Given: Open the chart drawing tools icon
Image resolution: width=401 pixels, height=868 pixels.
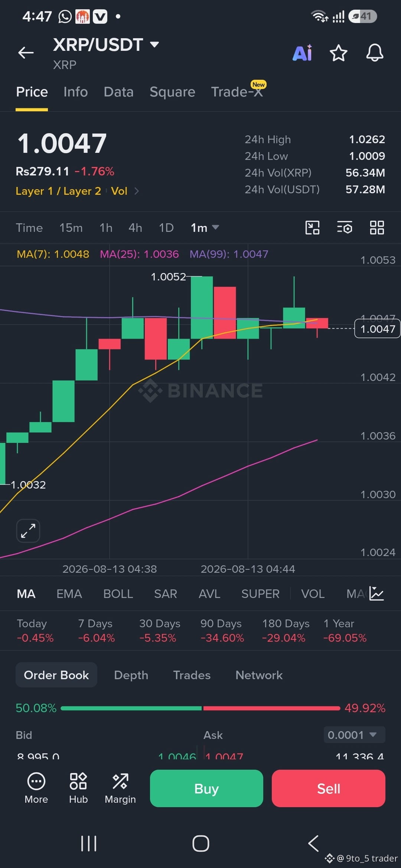Looking at the screenshot, I should click(312, 227).
